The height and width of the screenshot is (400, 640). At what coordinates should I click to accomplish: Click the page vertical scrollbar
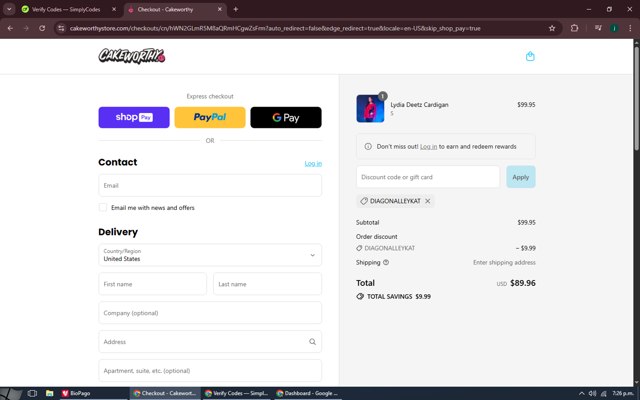pyautogui.click(x=636, y=98)
